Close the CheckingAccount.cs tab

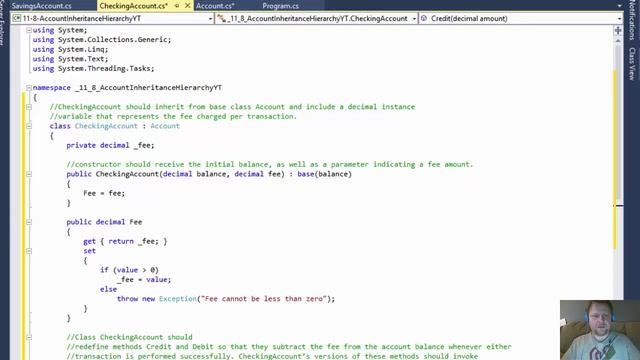187,6
